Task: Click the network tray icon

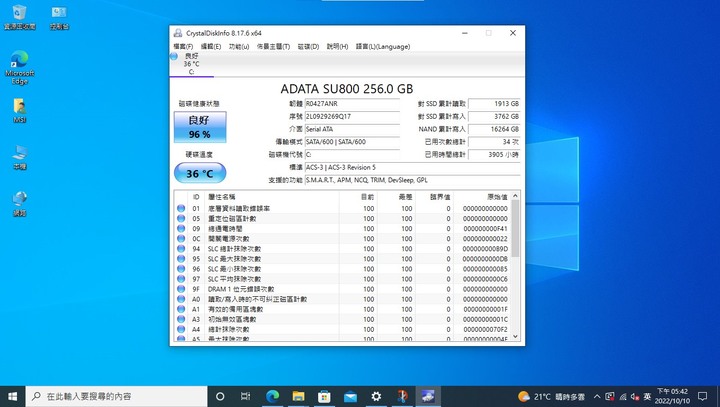Action: [x=623, y=396]
